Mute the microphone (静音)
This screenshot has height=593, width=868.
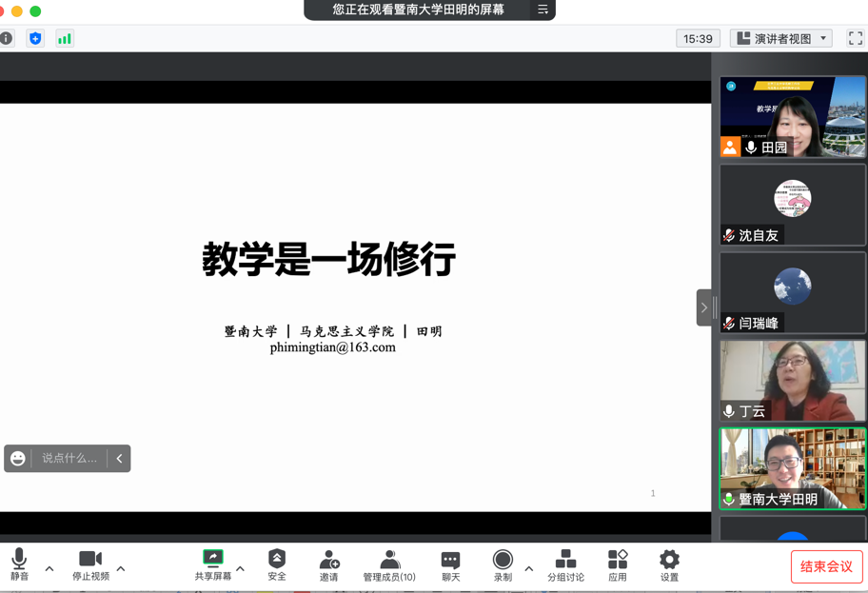pos(19,563)
